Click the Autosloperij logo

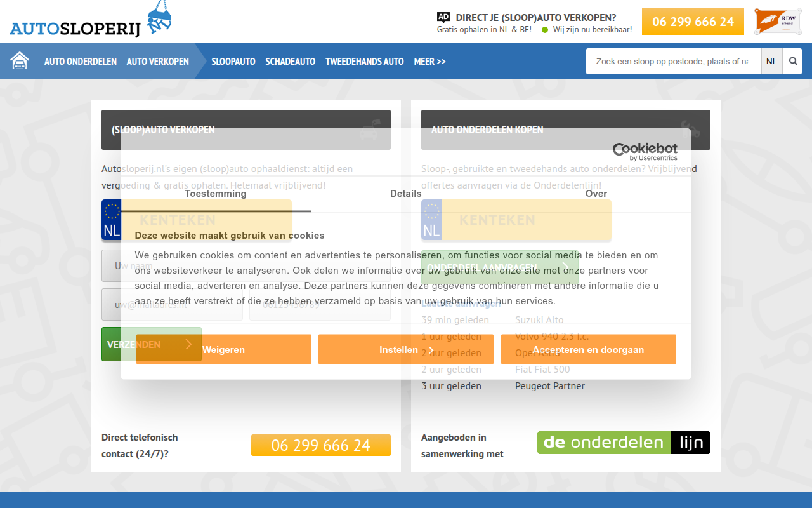tap(91, 20)
